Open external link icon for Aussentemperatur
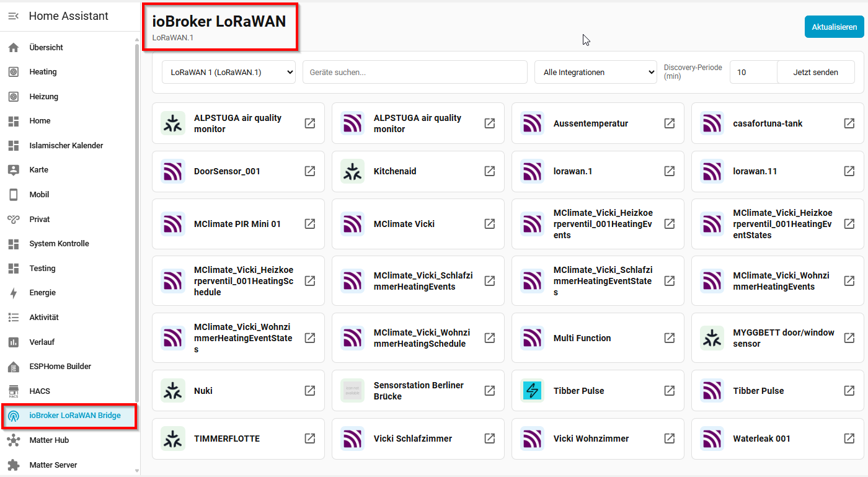 670,123
